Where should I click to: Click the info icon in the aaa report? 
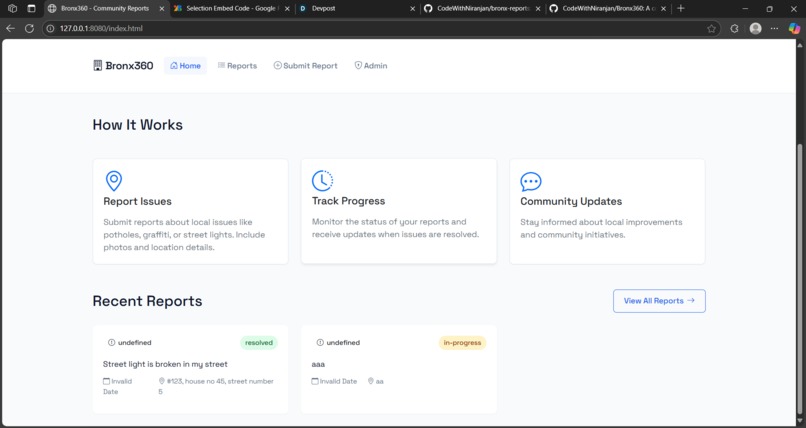click(x=320, y=343)
